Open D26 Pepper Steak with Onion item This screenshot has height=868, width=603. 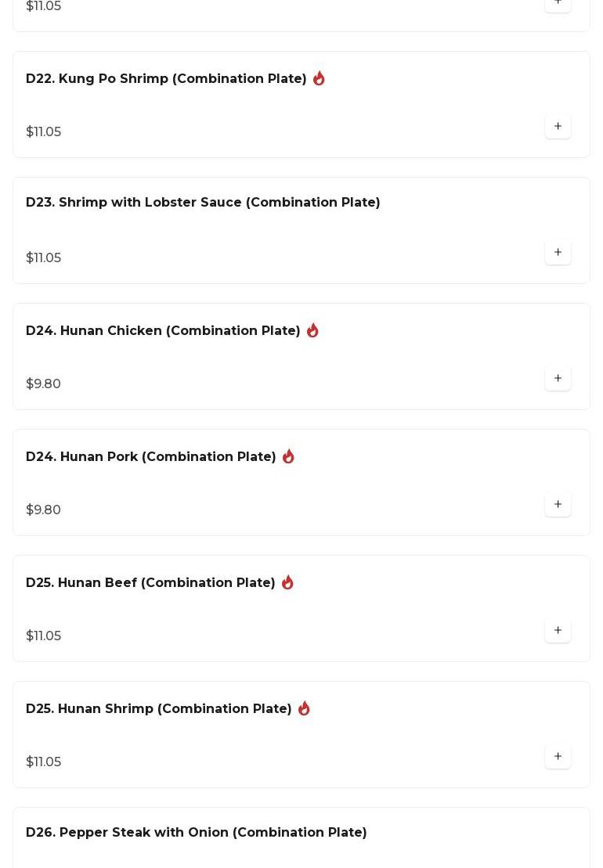coord(196,833)
